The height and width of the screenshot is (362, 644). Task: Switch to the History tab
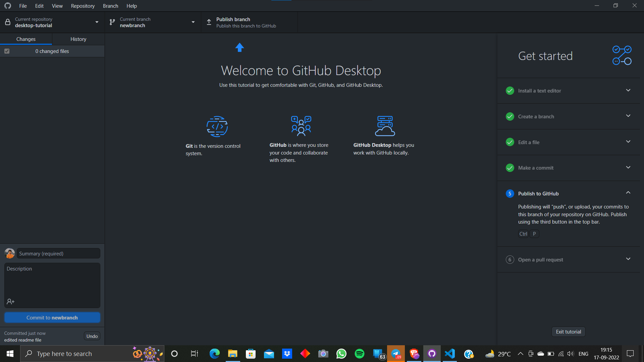78,39
